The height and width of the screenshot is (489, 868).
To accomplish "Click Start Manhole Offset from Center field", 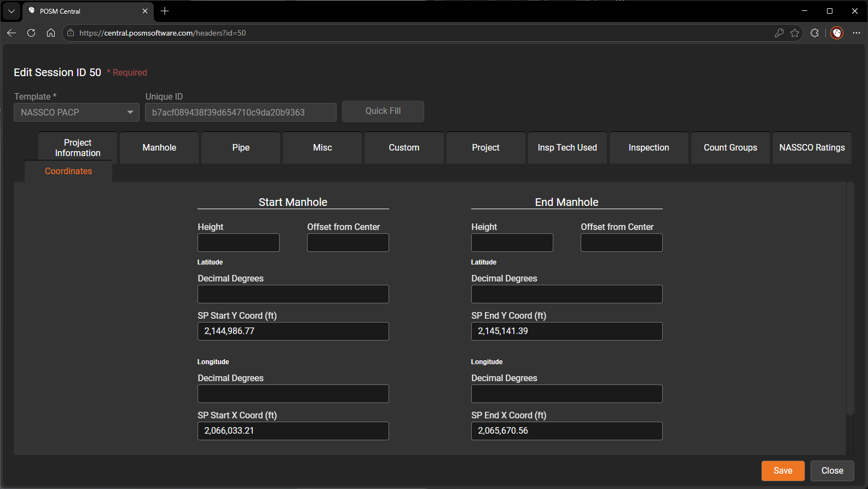I will click(348, 243).
